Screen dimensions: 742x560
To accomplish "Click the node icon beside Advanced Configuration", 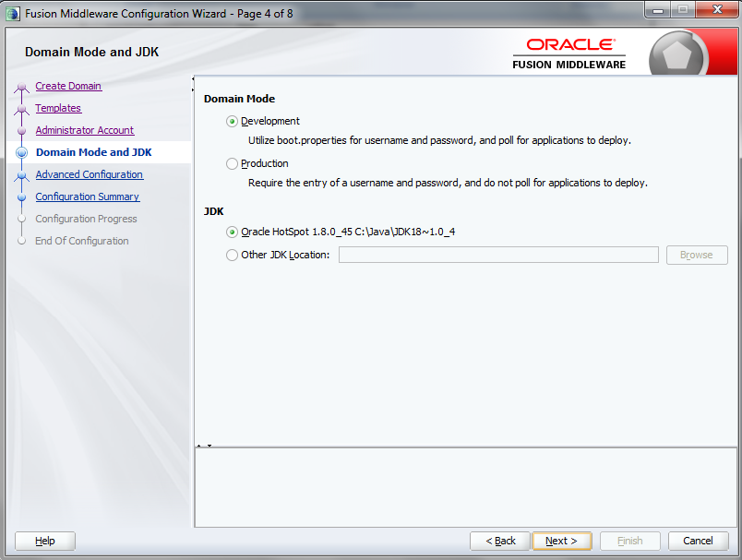I will pyautogui.click(x=21, y=174).
